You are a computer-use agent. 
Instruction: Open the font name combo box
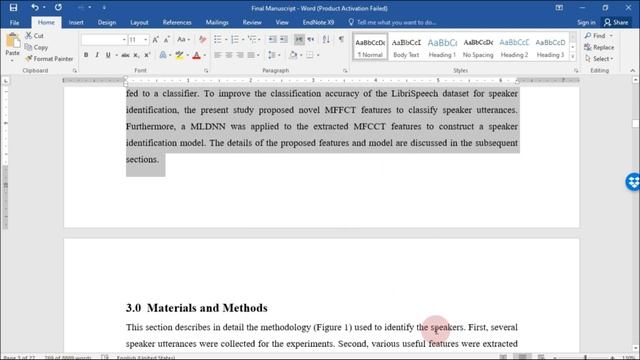pos(104,40)
